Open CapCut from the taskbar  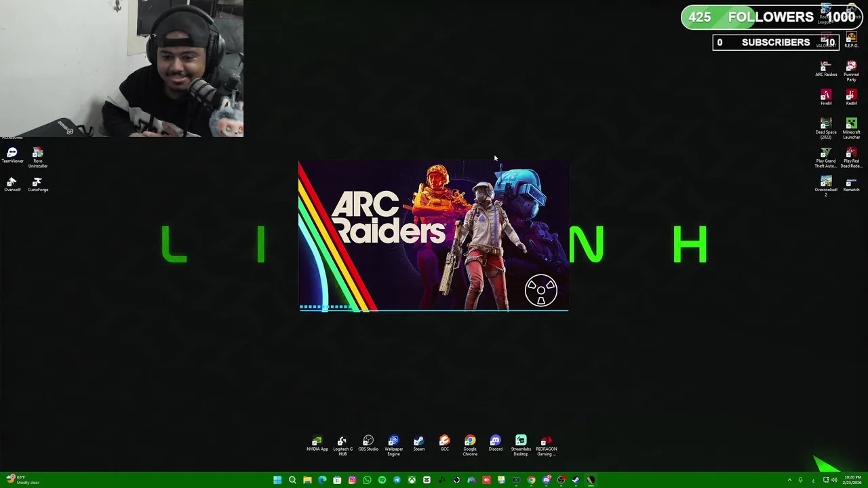point(427,480)
